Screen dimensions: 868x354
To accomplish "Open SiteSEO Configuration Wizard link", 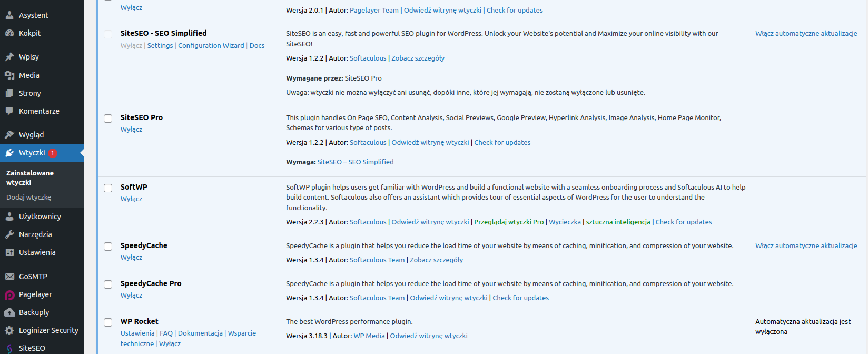I will (211, 46).
